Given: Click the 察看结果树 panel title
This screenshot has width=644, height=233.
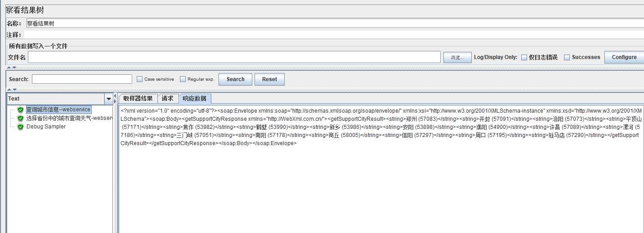Looking at the screenshot, I should click(x=25, y=10).
